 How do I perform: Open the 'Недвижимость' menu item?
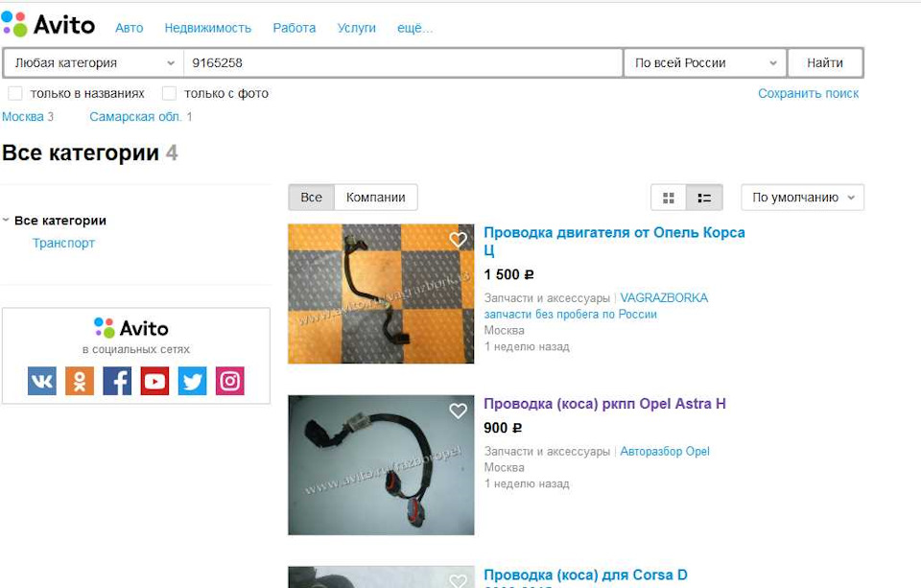(207, 28)
